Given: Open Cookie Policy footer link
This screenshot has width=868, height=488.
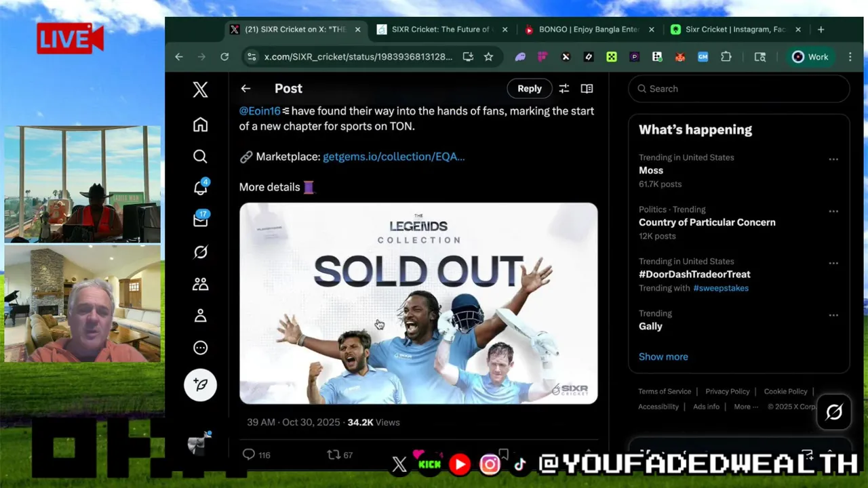Looking at the screenshot, I should tap(785, 391).
